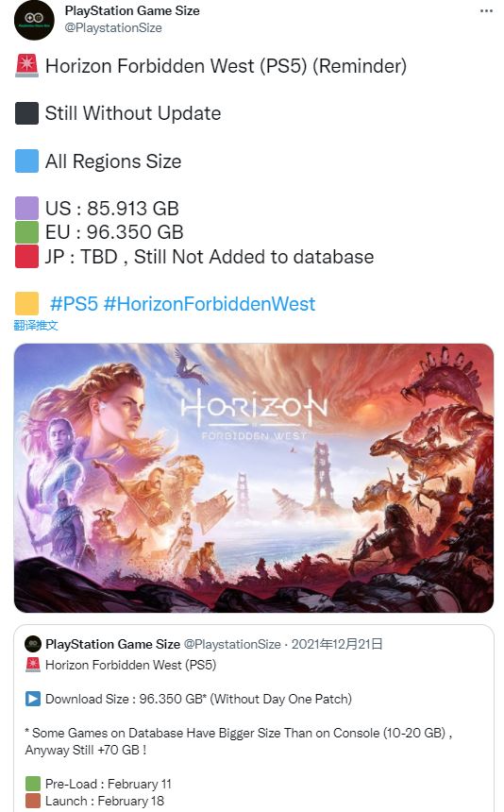Open the #HorizonForbiddenWest hashtag
The width and height of the screenshot is (504, 812).
209,304
